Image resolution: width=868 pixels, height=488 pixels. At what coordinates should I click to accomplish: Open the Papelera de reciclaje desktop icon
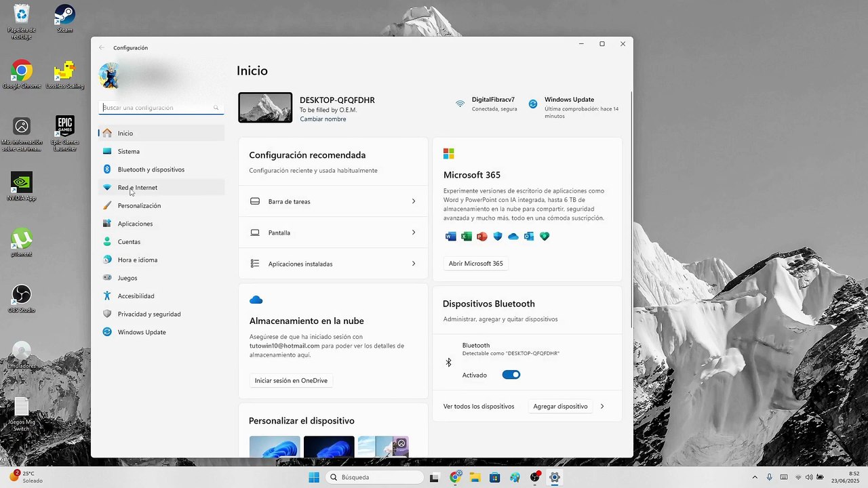(22, 22)
